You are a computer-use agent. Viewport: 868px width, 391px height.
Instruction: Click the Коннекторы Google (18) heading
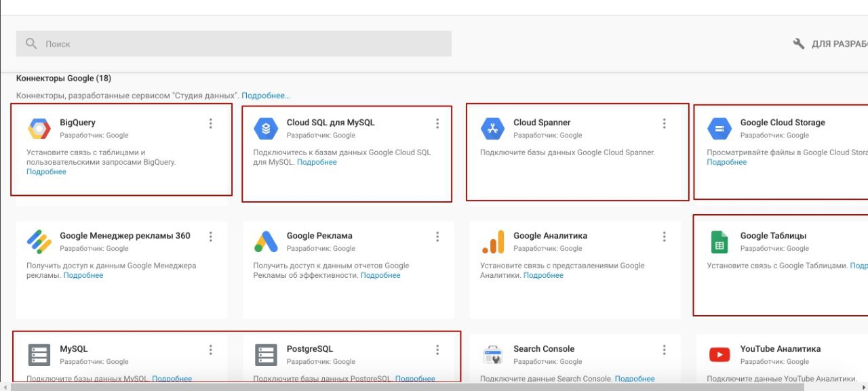pos(64,79)
